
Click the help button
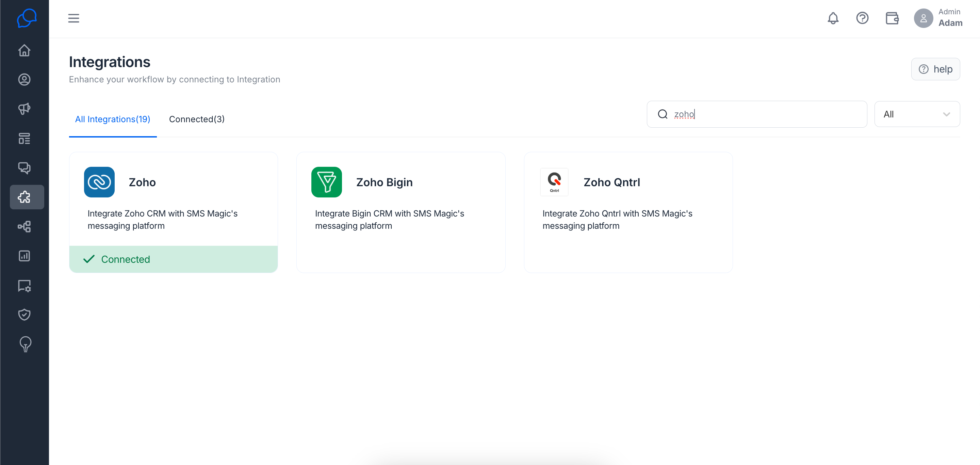(935, 69)
